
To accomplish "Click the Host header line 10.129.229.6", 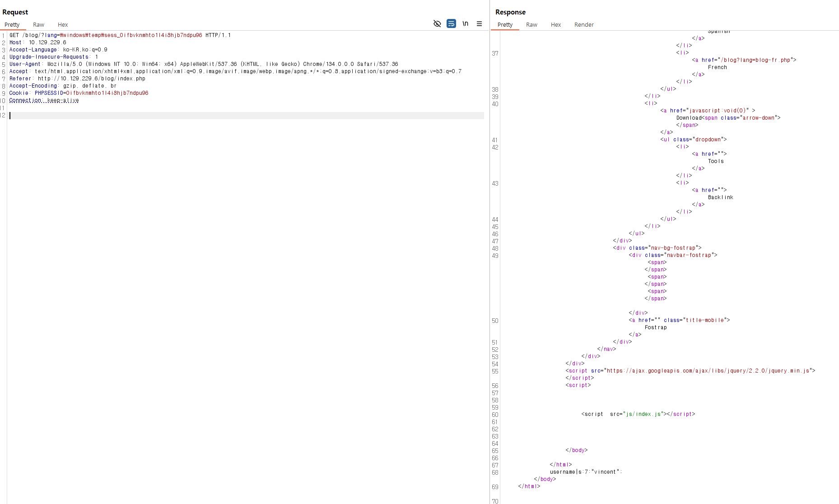I will point(38,42).
